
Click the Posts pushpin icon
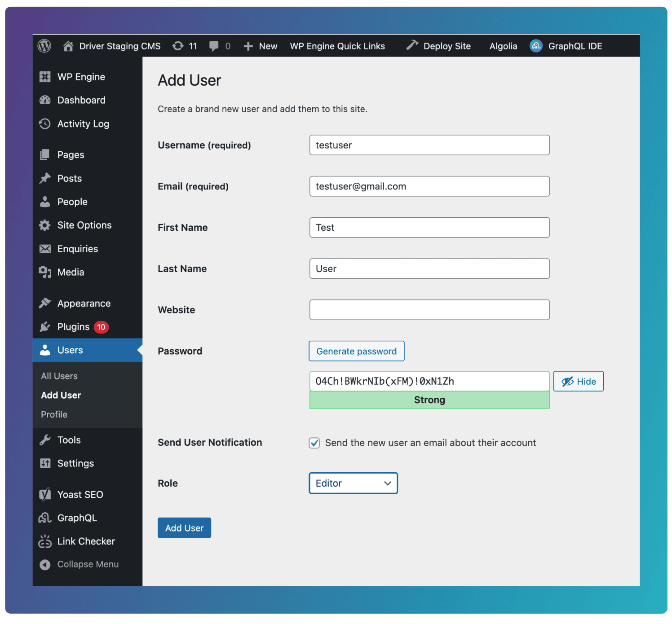tap(45, 178)
